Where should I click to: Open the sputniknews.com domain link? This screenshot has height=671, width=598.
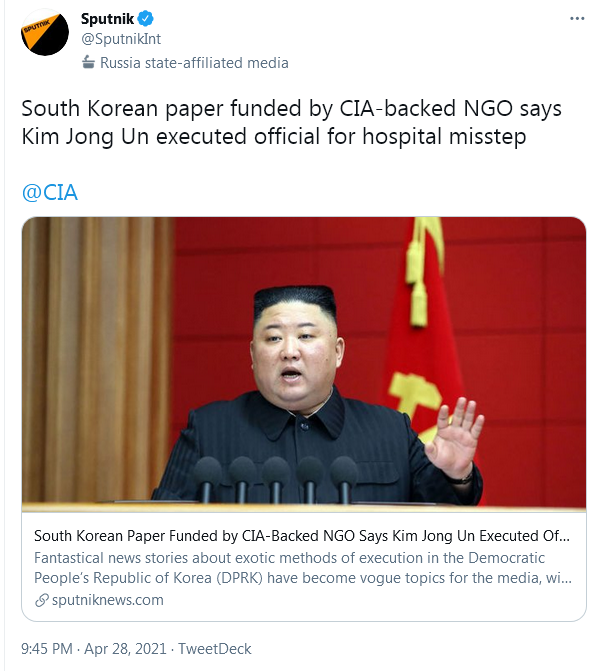click(107, 600)
